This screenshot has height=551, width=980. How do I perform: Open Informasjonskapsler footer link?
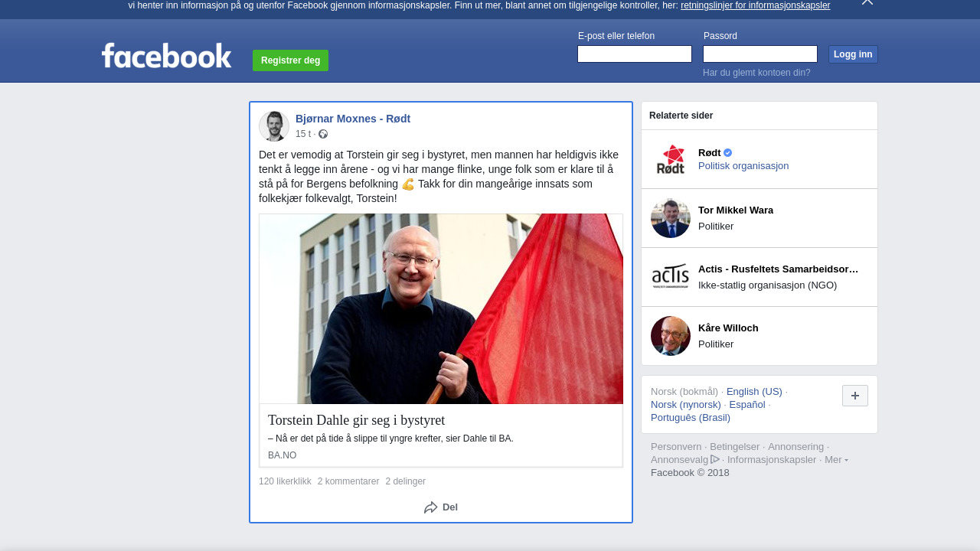click(x=772, y=460)
